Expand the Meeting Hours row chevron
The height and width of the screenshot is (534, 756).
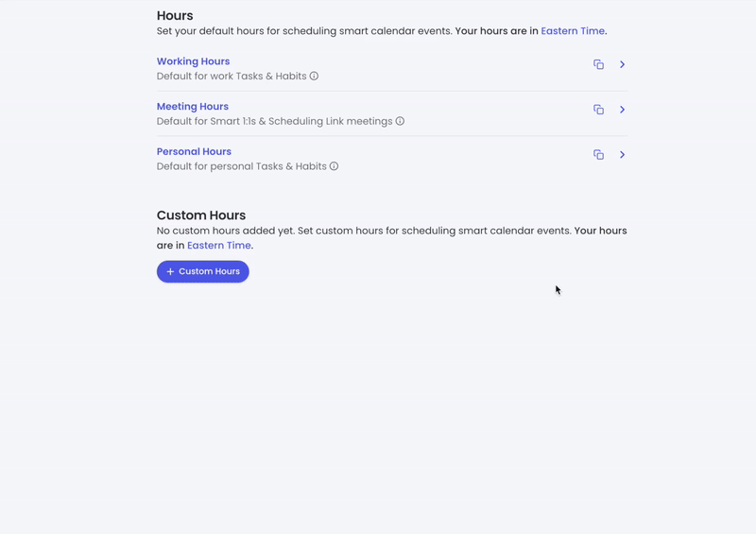click(622, 110)
